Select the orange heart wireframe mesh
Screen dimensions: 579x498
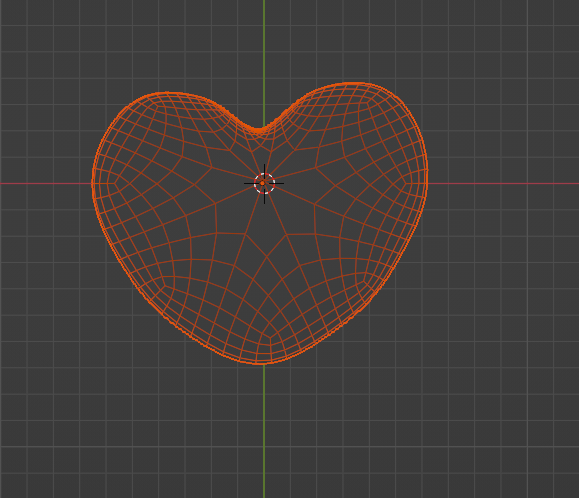[x=260, y=223]
